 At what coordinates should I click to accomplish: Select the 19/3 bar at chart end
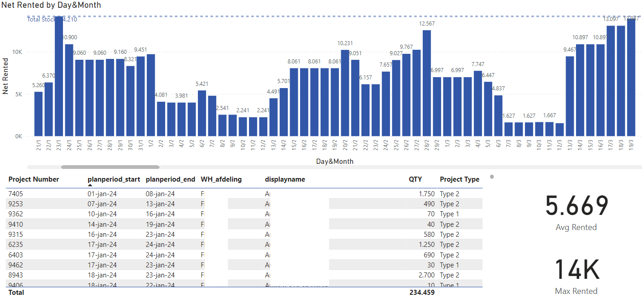coord(631,77)
